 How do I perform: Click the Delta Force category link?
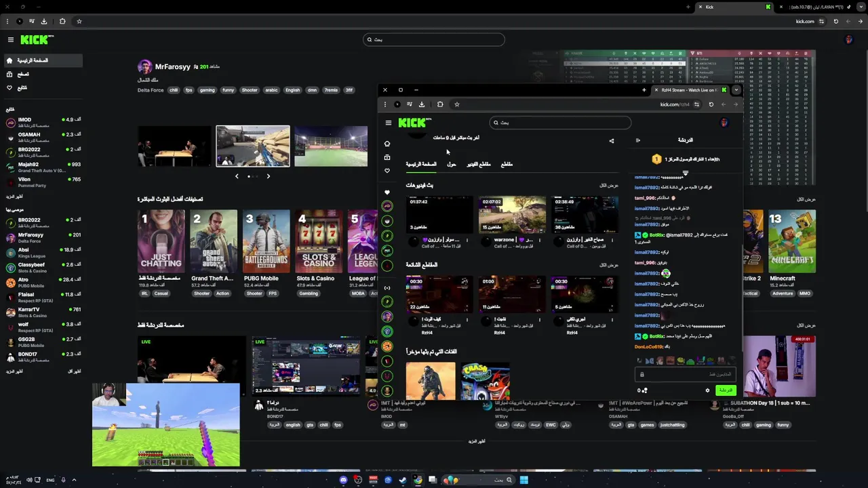[151, 90]
